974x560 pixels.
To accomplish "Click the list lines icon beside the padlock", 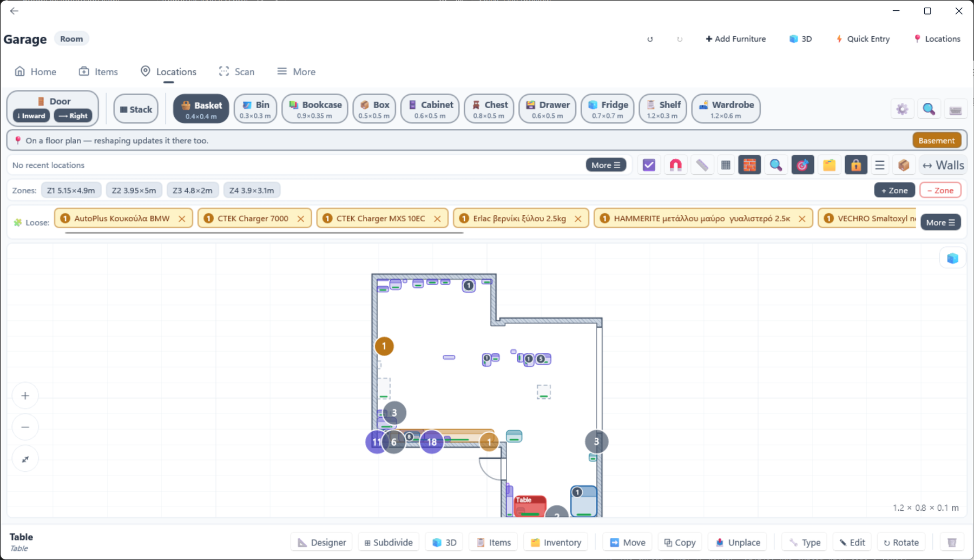I will pos(880,165).
